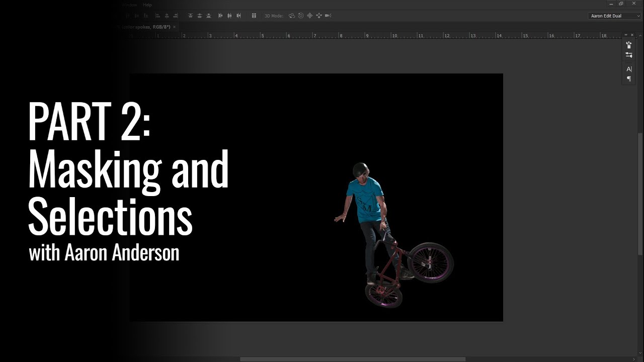Restore down the Photoshop window
Image resolution: width=644 pixels, height=362 pixels.
coord(621,4)
